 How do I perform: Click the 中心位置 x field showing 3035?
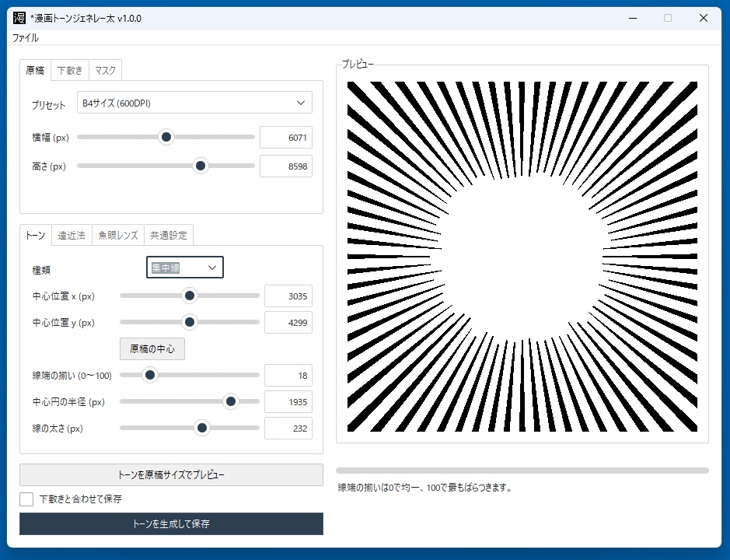288,296
